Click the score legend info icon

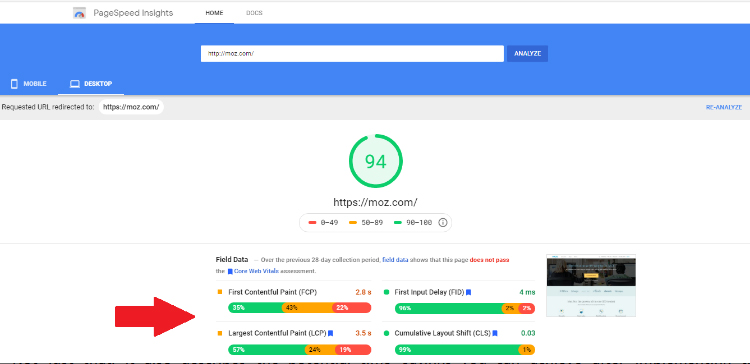pyautogui.click(x=443, y=223)
